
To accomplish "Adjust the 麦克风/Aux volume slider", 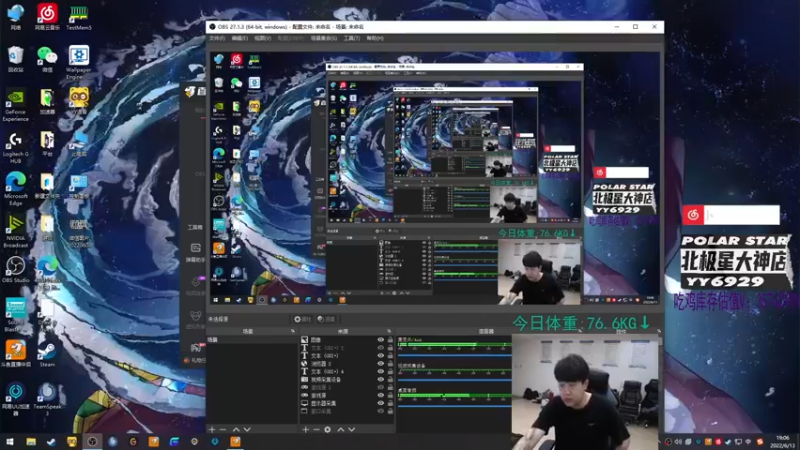I will (454, 355).
